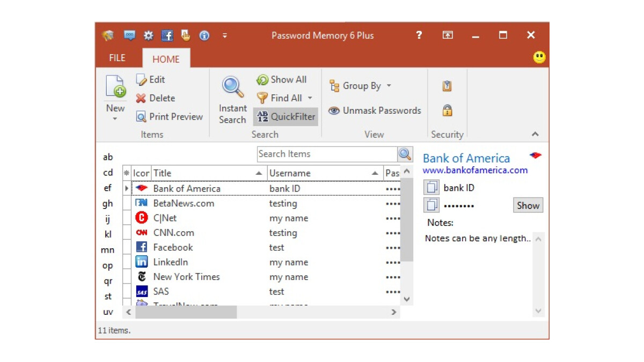The image size is (644, 362).
Task: Click the hand pointer icon in title bar
Action: tap(186, 35)
